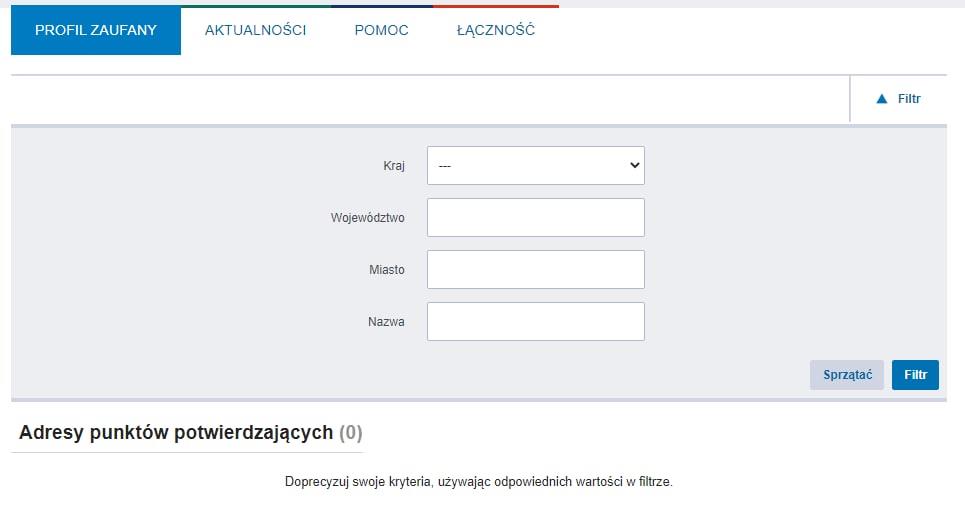Switch to the AKTUALNOŚCI tab

pyautogui.click(x=255, y=31)
